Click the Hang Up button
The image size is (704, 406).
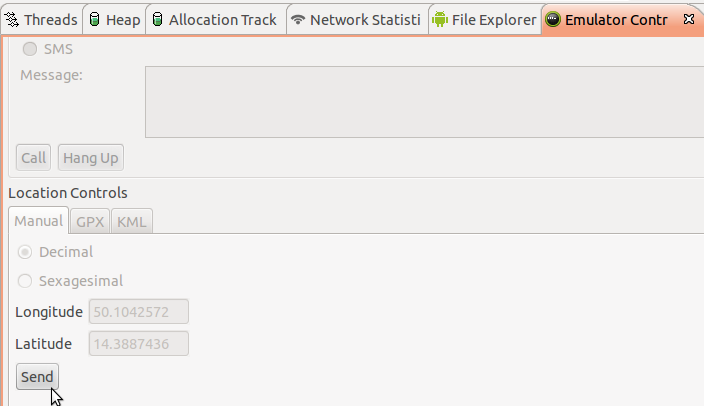click(91, 158)
